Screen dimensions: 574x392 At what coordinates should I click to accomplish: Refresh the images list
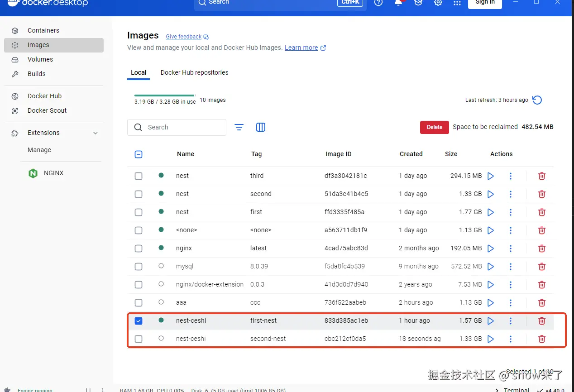click(x=537, y=100)
